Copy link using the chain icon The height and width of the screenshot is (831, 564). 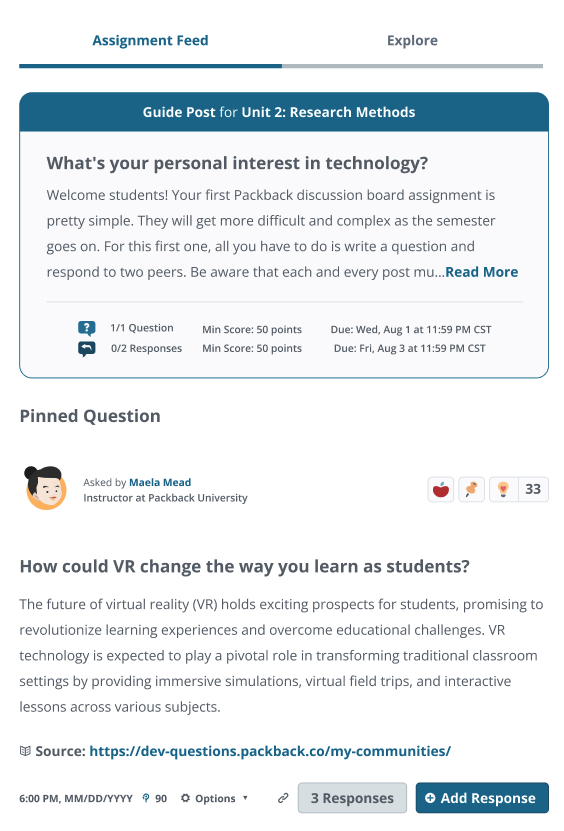click(284, 798)
